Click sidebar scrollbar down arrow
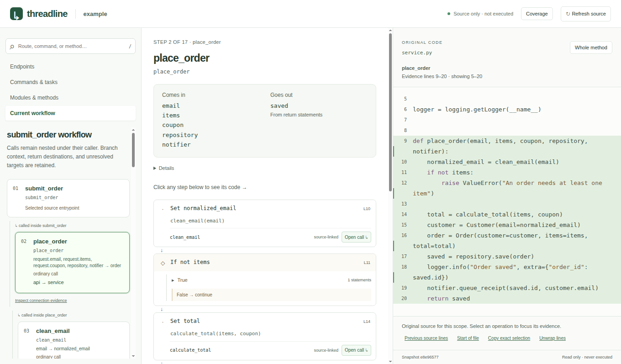The width and height of the screenshot is (621, 364). [x=133, y=356]
